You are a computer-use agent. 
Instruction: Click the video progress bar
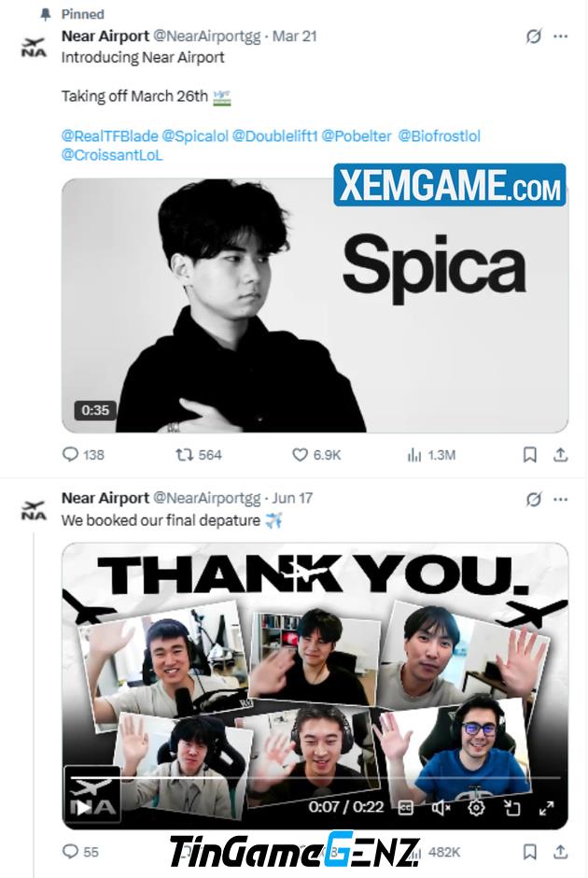click(315, 778)
